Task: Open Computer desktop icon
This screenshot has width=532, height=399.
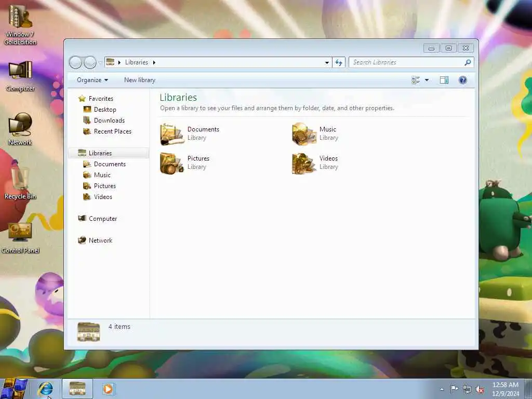Action: [20, 77]
